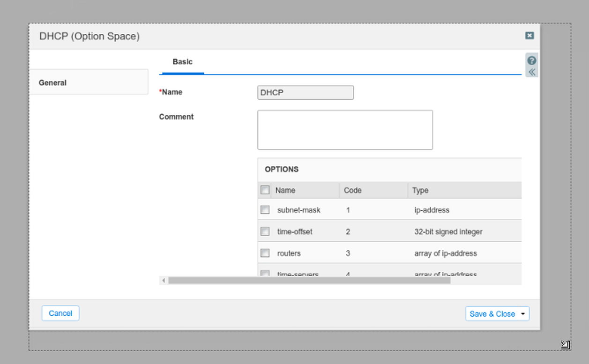Click the horizontal scrollbar's left arrow

point(164,281)
